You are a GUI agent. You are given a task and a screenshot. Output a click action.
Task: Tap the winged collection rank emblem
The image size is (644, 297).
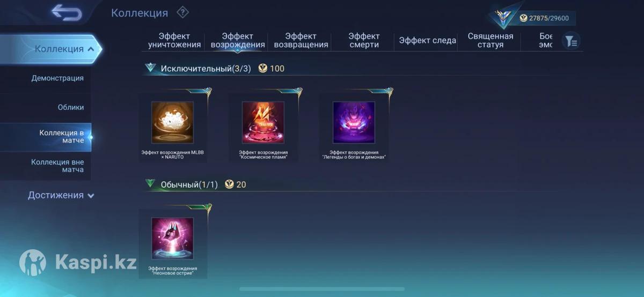(x=504, y=18)
